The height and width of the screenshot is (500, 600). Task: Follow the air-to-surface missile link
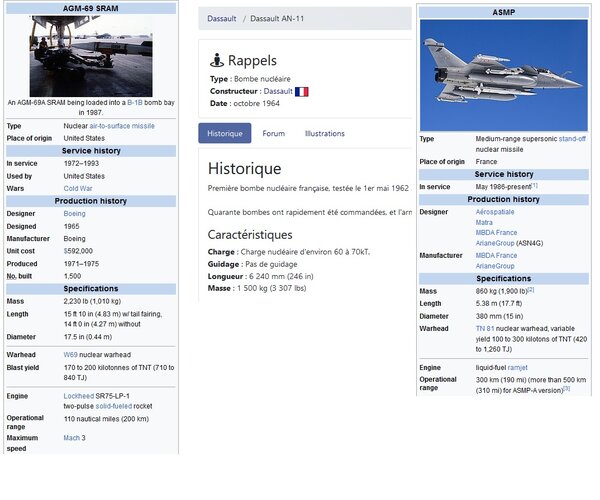(122, 126)
